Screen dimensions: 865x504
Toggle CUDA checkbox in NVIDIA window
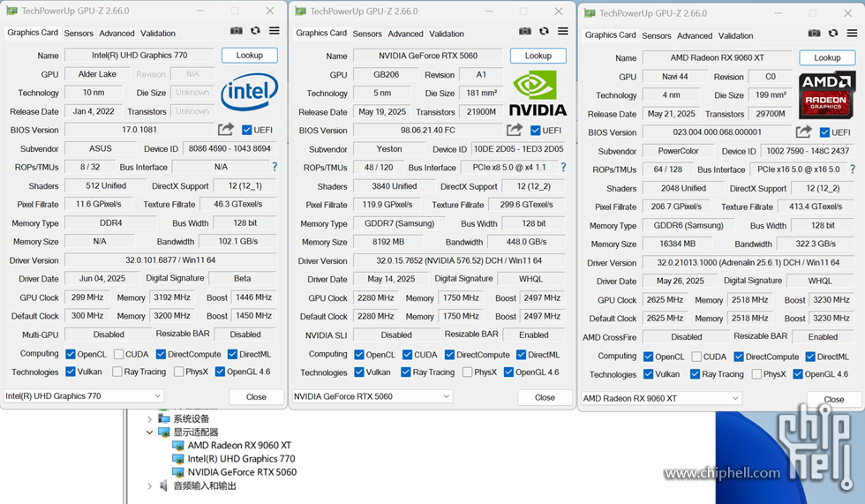(407, 355)
